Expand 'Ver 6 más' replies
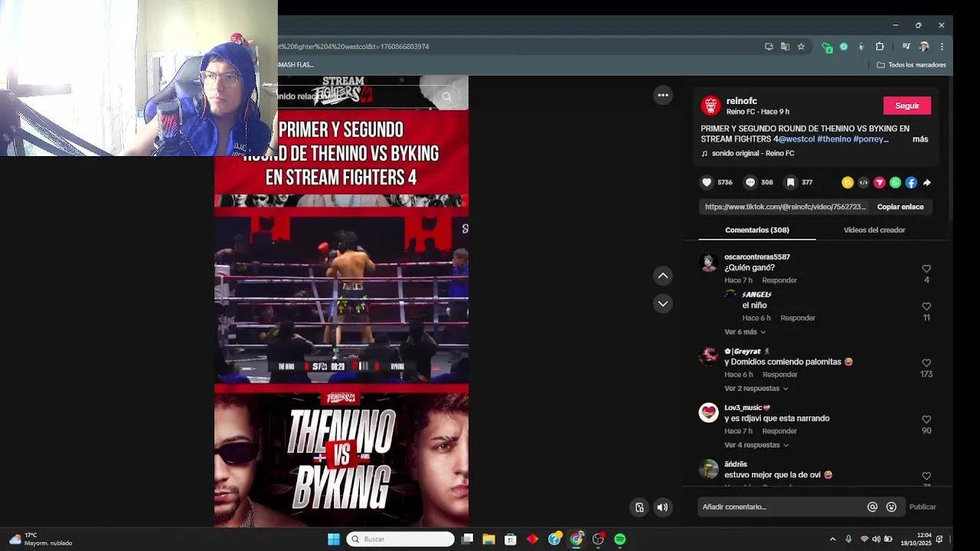980x551 pixels. [x=745, y=332]
